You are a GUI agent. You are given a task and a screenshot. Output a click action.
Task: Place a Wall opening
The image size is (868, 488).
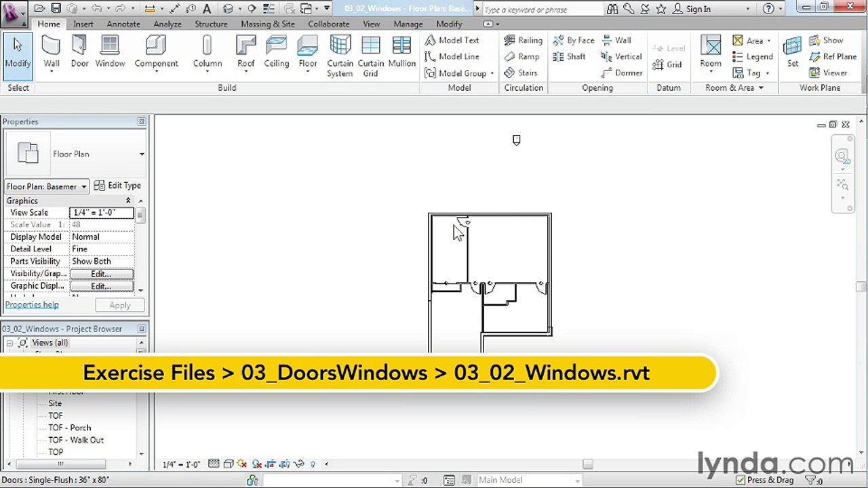click(616, 40)
